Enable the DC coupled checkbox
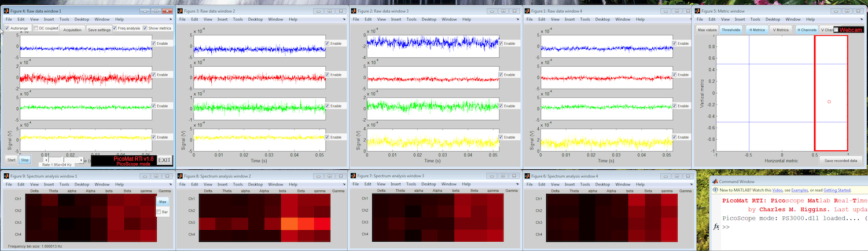Screen dimensions: 868x251 (x=36, y=28)
